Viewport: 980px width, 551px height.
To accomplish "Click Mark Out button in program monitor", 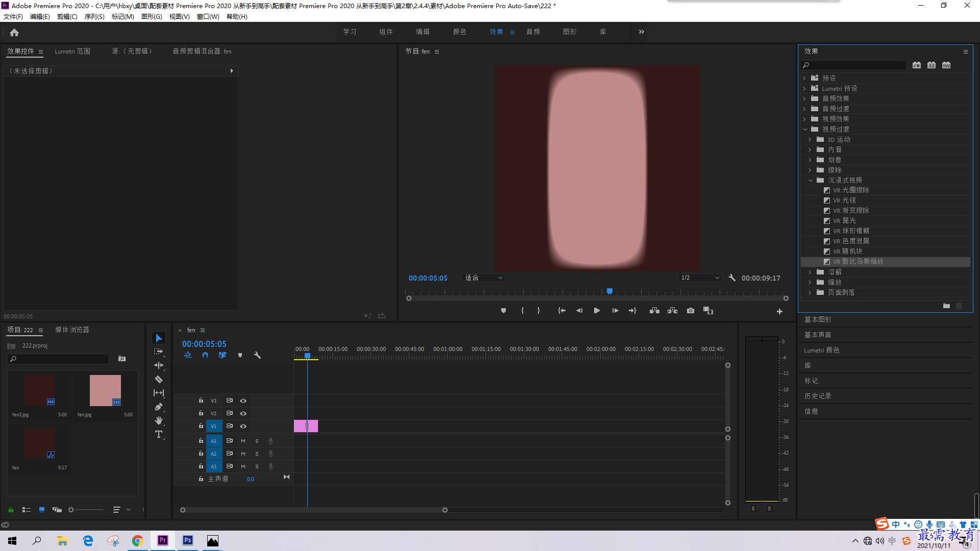I will pos(538,311).
